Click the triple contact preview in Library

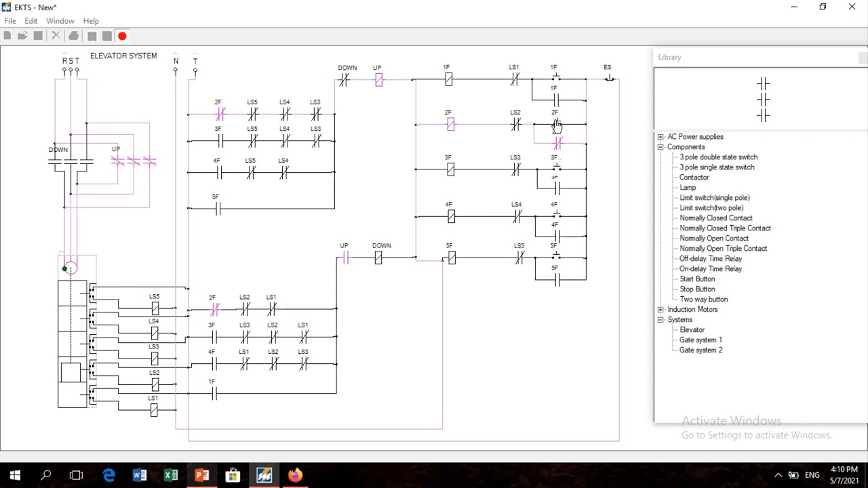[764, 100]
